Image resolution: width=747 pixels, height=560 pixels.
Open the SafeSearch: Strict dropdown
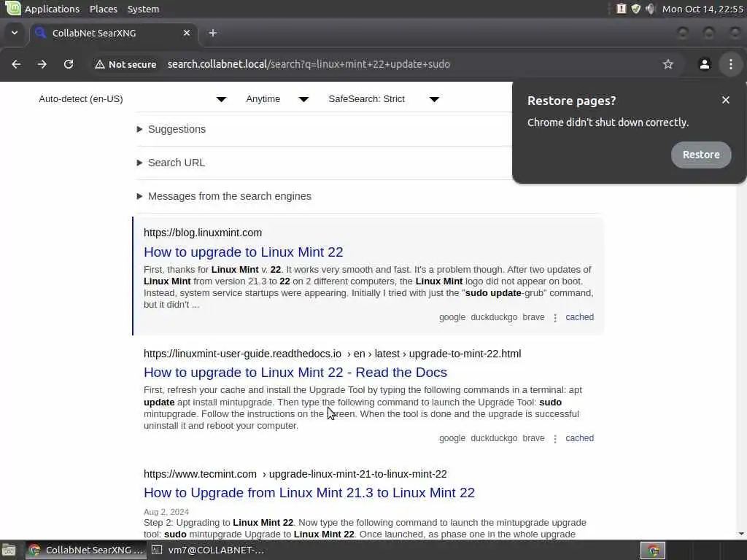point(384,99)
